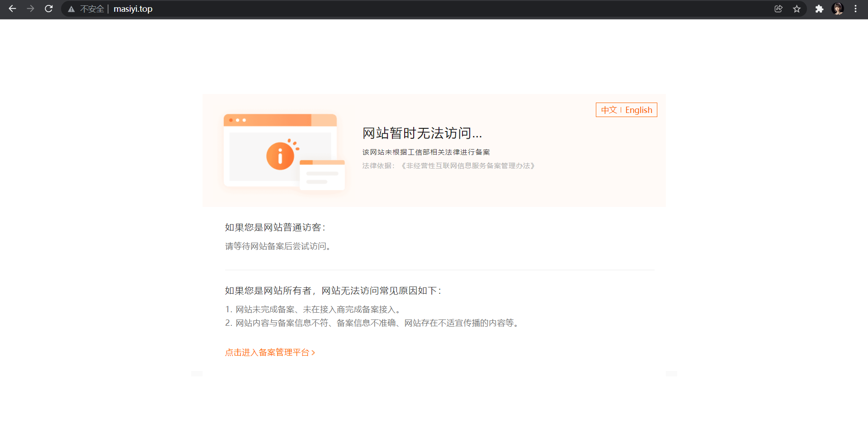
Task: Switch the page language to English
Action: 638,110
